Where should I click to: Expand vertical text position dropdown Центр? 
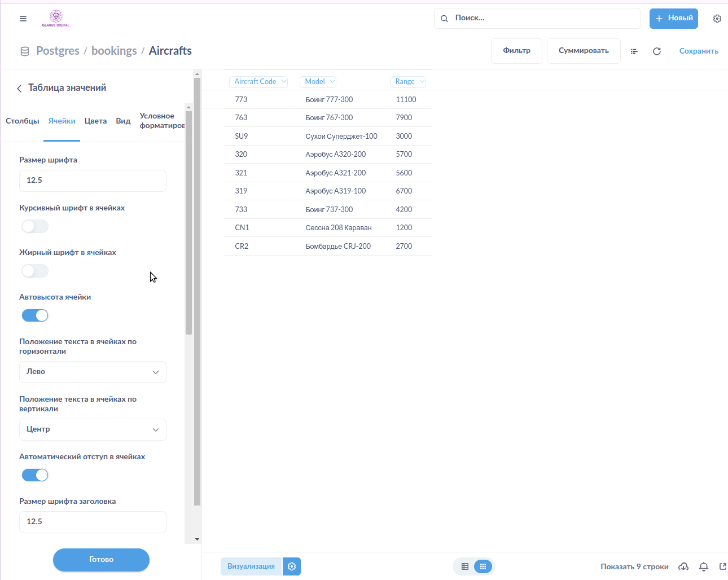[93, 430]
